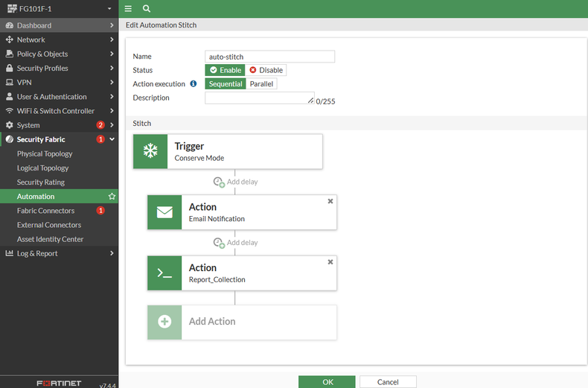Click the Fabric Connectors alert badge
Image resolution: width=588 pixels, height=388 pixels.
coord(100,211)
